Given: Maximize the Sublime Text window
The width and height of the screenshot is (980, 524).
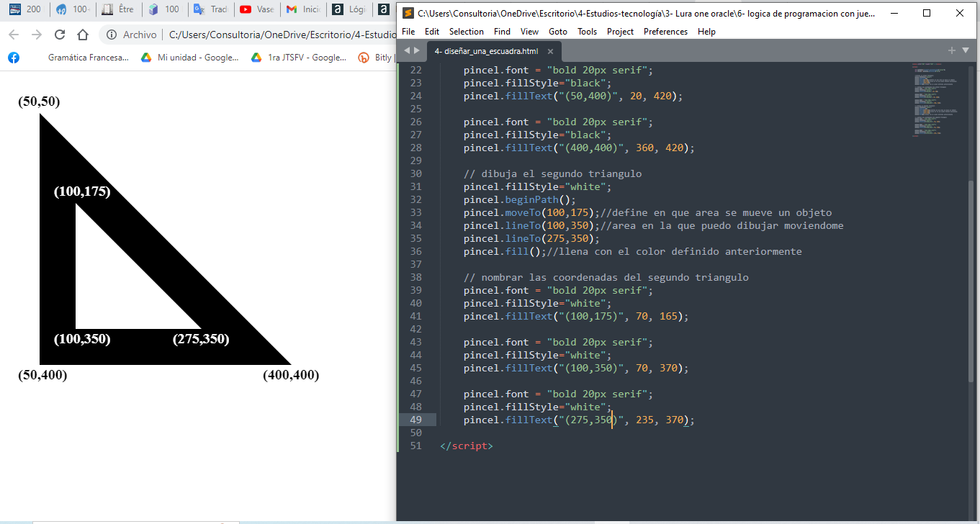Looking at the screenshot, I should 927,13.
